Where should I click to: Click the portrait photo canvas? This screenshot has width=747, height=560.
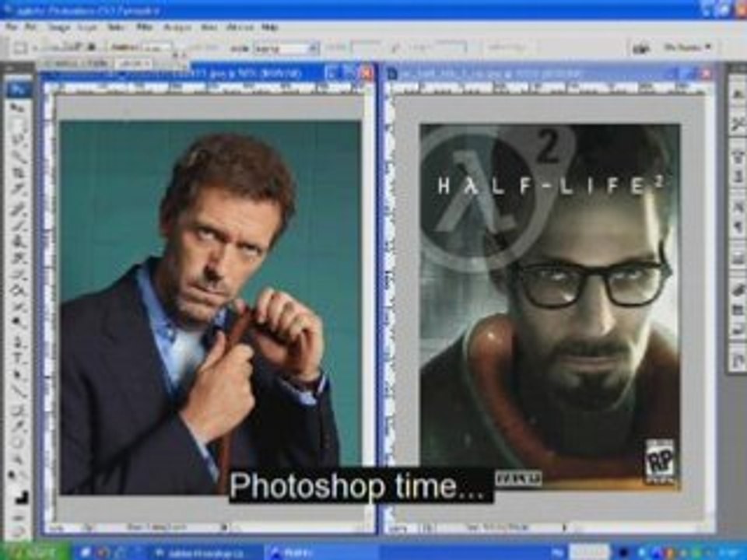[210, 308]
